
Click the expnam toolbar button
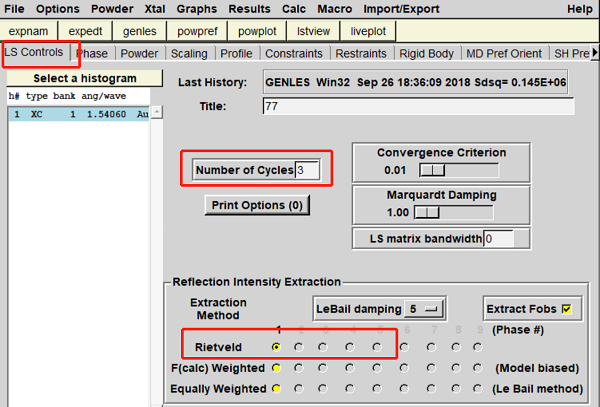pos(28,31)
